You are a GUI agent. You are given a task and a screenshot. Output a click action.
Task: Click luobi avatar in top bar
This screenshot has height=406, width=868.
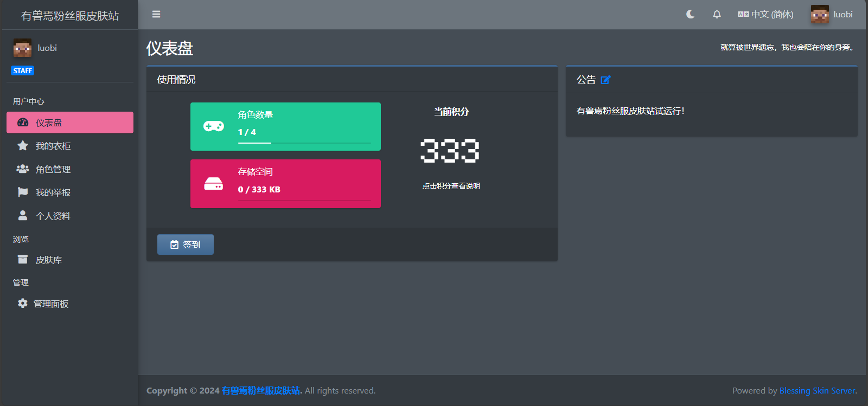tap(820, 14)
